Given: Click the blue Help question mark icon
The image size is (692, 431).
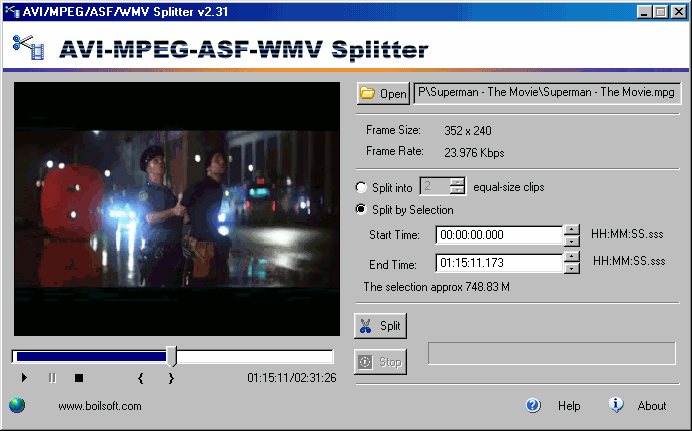Looking at the screenshot, I should pyautogui.click(x=533, y=406).
